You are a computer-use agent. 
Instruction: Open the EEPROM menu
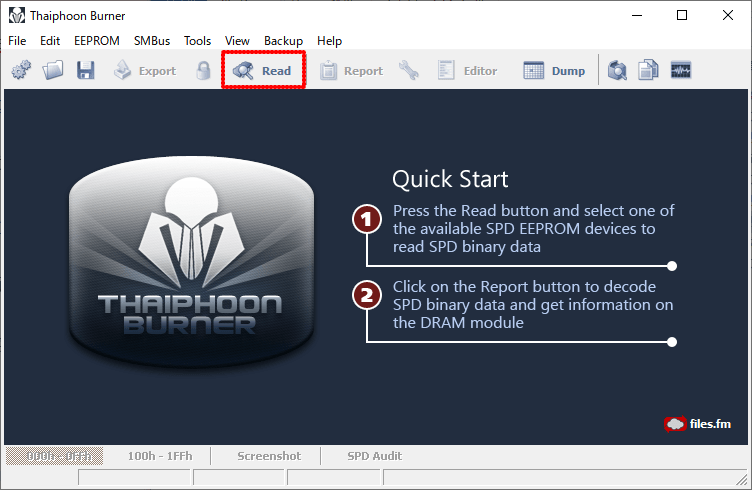coord(96,41)
